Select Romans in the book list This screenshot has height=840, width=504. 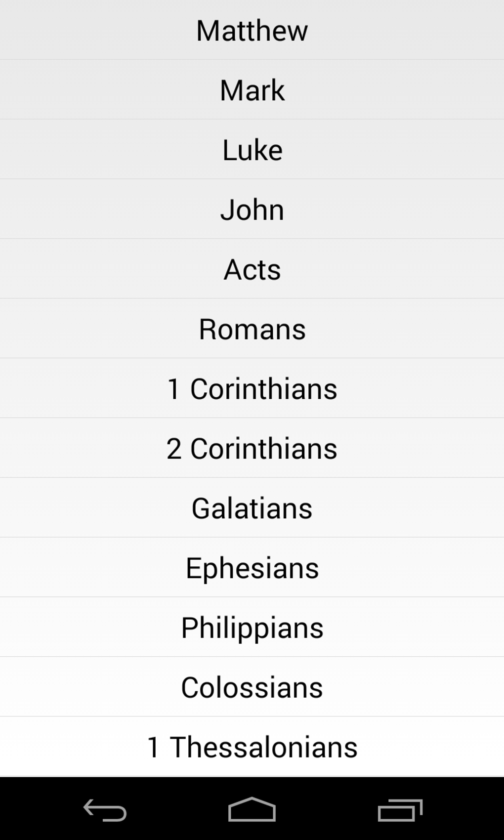coord(252,330)
